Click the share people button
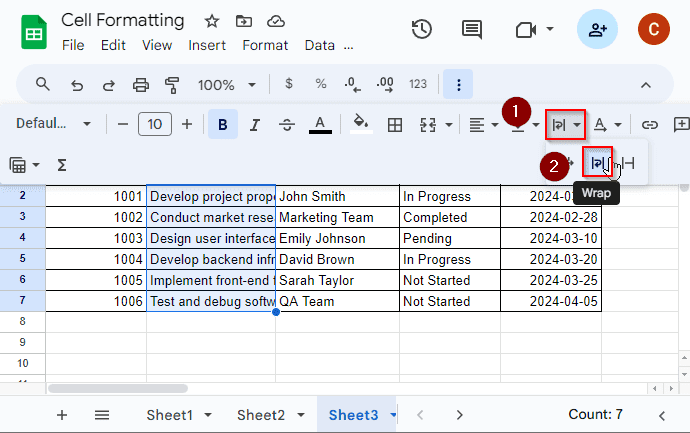Image resolution: width=690 pixels, height=433 pixels. 597,30
